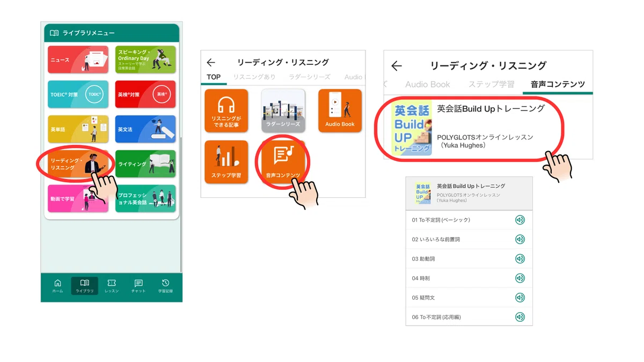
Task: Switch to the TOP tab
Action: 214,77
